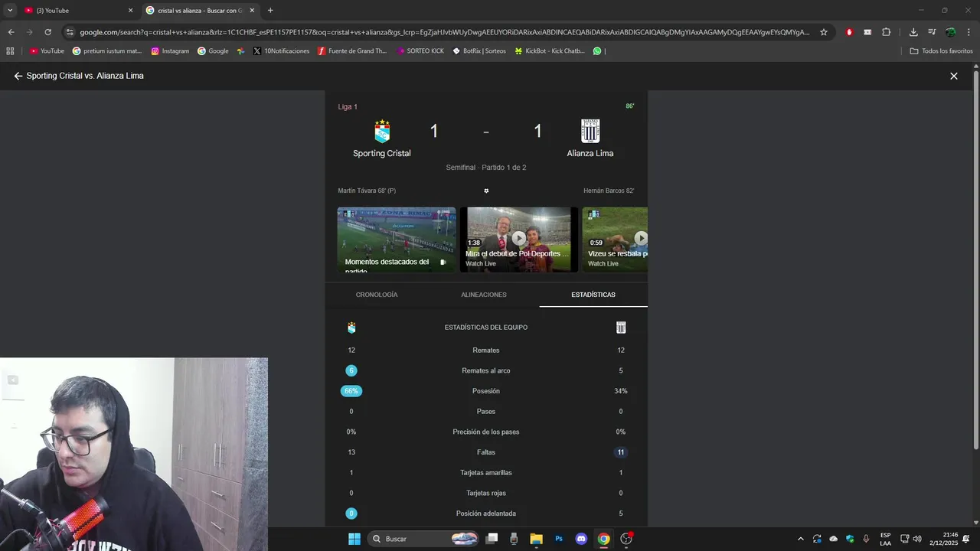The image size is (980, 551).
Task: Click the 'Remates al arco' label
Action: pos(486,371)
